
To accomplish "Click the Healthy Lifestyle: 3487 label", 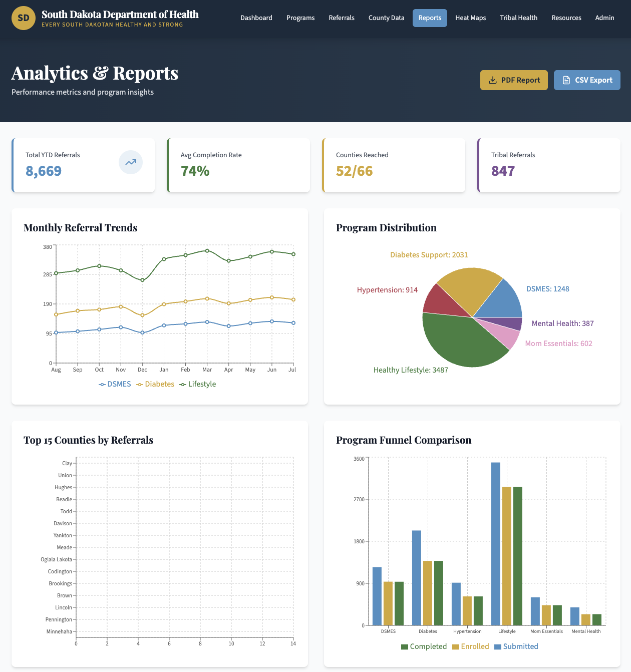I will point(411,370).
